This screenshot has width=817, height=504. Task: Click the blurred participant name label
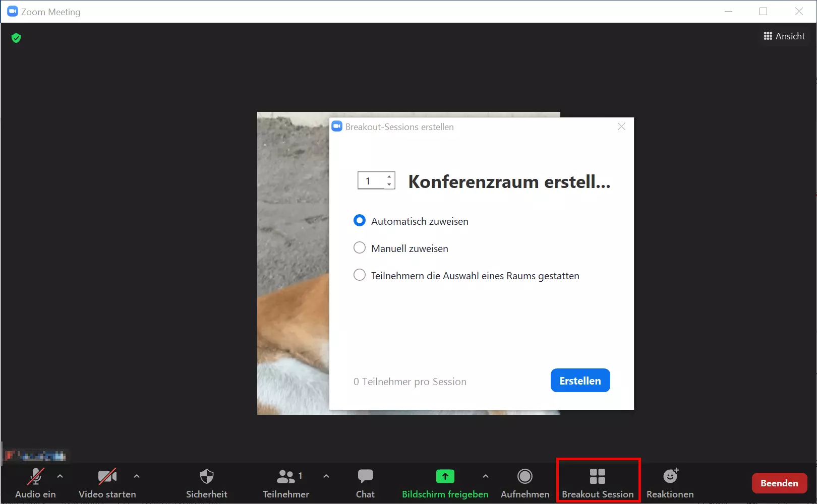(x=35, y=456)
